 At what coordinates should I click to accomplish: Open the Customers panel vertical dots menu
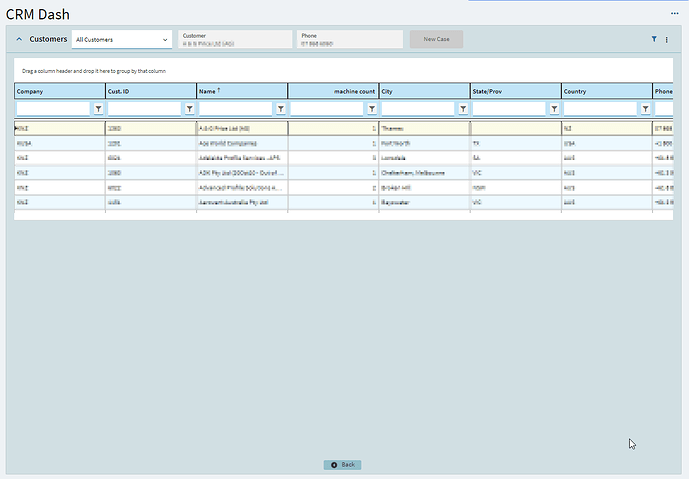[x=667, y=40]
